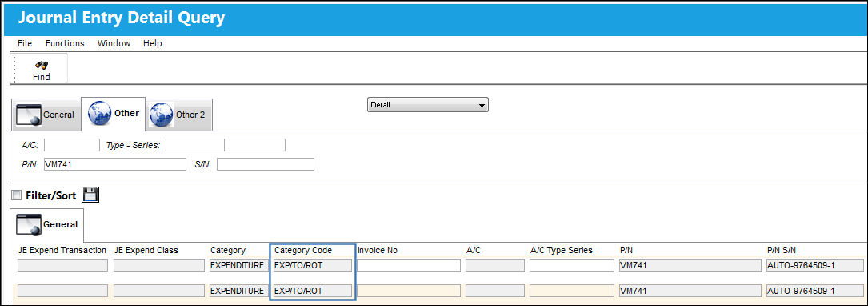This screenshot has height=306, width=868.
Task: Click the second row P/N VM741 cell
Action: coord(690,291)
